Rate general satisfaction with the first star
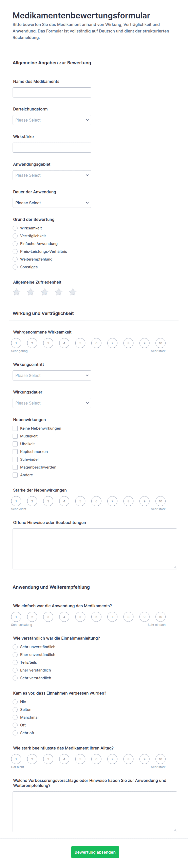The height and width of the screenshot is (868, 188). pos(17,292)
